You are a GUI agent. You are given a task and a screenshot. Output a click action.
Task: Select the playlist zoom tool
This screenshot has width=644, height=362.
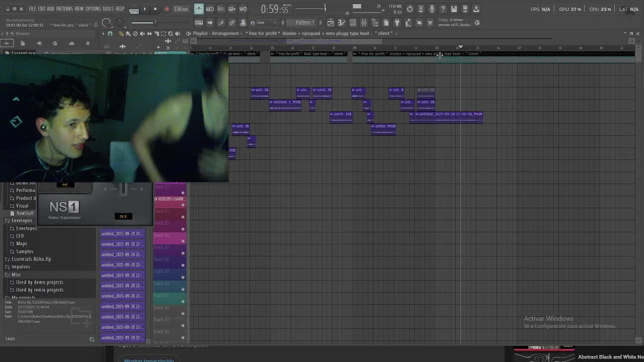(170, 33)
